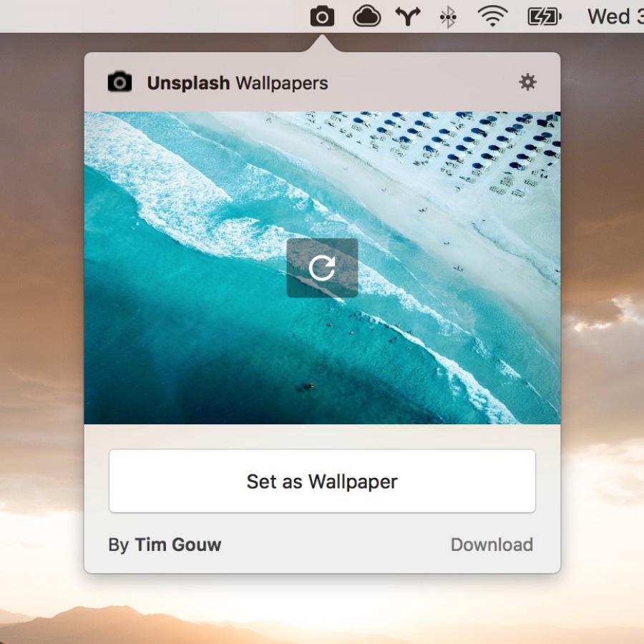Refresh to load a new wallpaper
The height and width of the screenshot is (644, 644).
point(322,268)
